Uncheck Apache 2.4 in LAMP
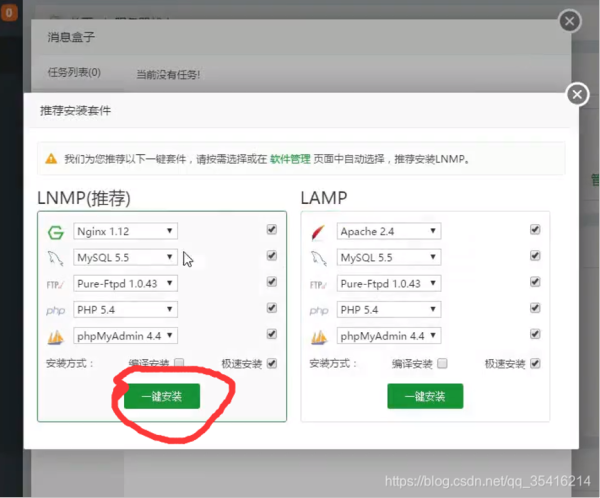 (x=535, y=230)
